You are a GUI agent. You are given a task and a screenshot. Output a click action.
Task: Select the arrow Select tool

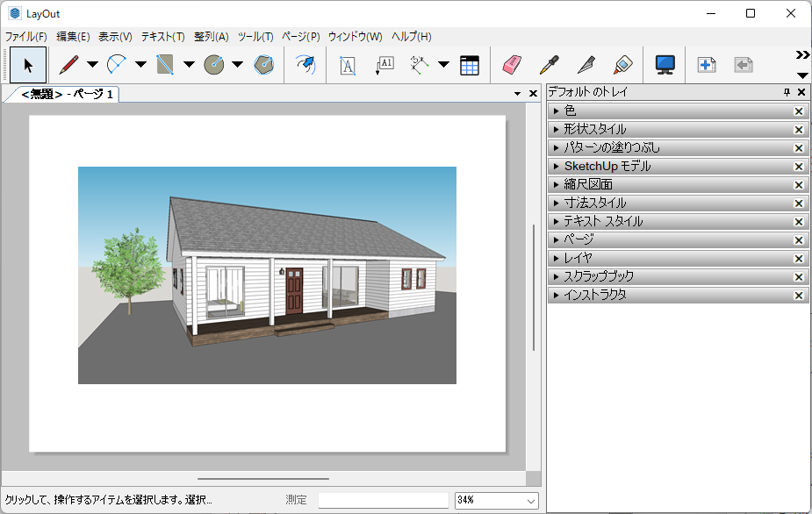click(x=28, y=65)
